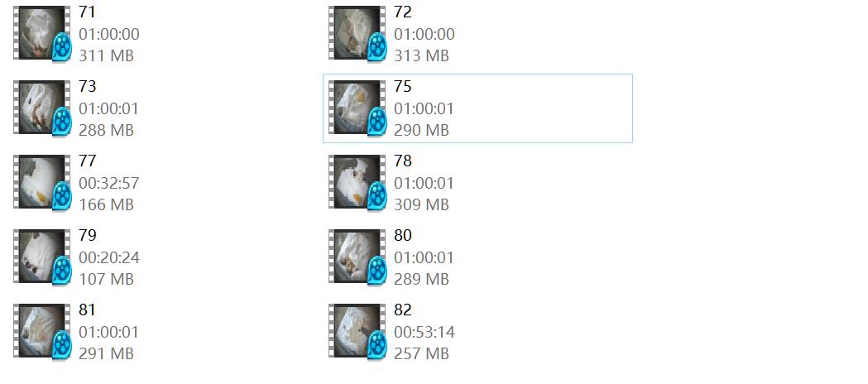The height and width of the screenshot is (384, 868).
Task: Click the file name label 80
Action: coord(402,236)
